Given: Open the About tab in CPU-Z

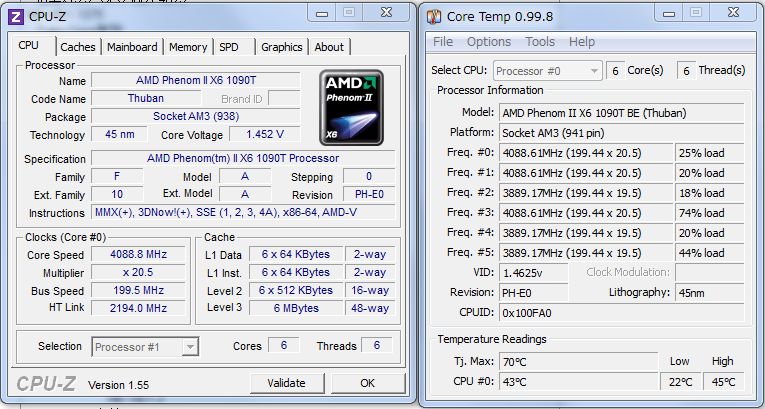Looking at the screenshot, I should (329, 47).
